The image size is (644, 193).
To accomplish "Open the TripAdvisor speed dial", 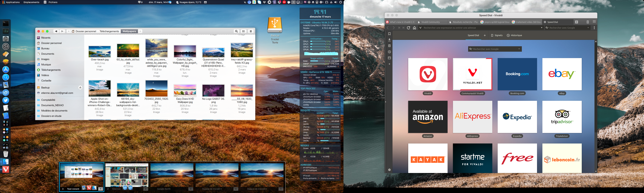I will [x=562, y=117].
